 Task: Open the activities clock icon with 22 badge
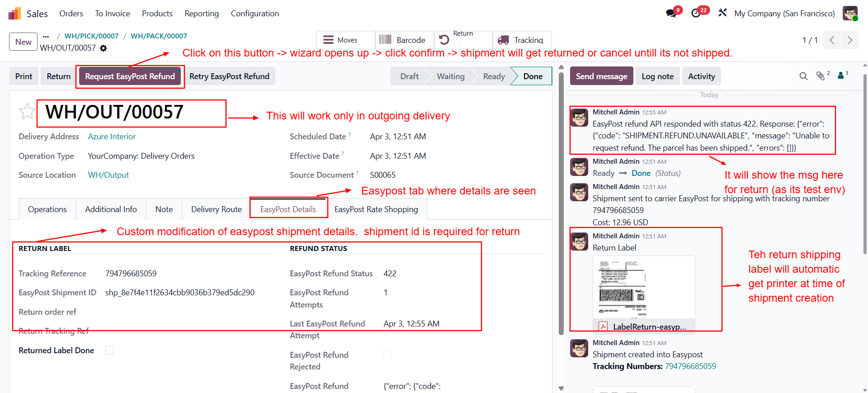(x=696, y=14)
